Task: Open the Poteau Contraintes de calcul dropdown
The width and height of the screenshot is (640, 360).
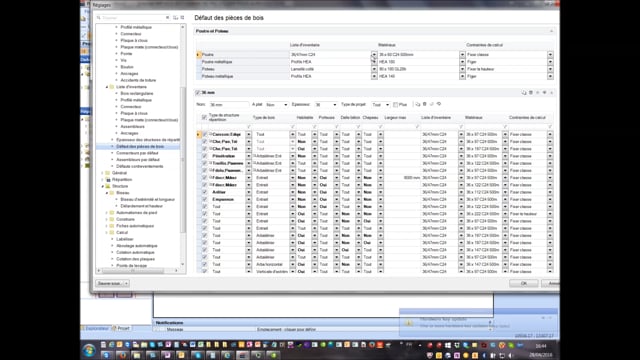Action: pyautogui.click(x=550, y=69)
